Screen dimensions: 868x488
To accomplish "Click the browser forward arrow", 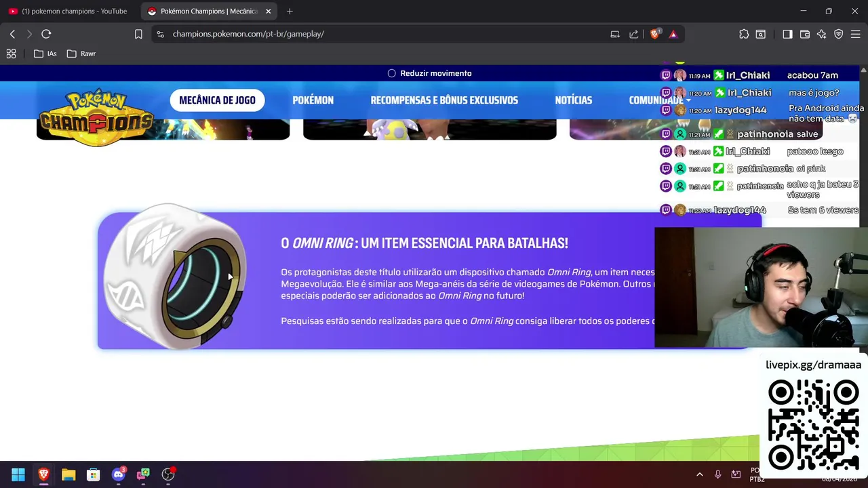I will point(29,34).
